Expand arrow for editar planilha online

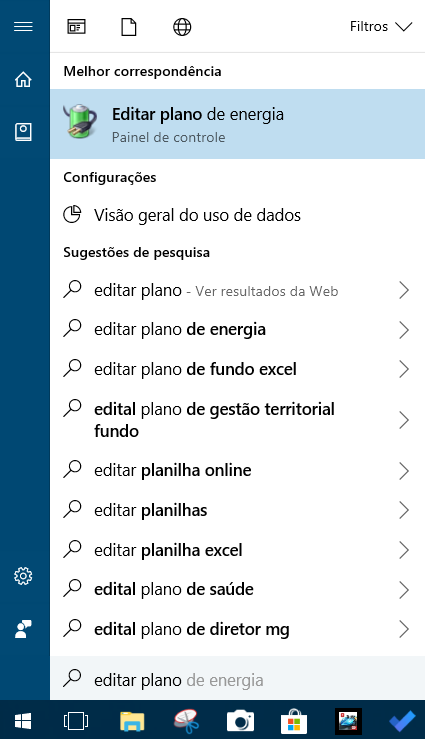click(404, 471)
